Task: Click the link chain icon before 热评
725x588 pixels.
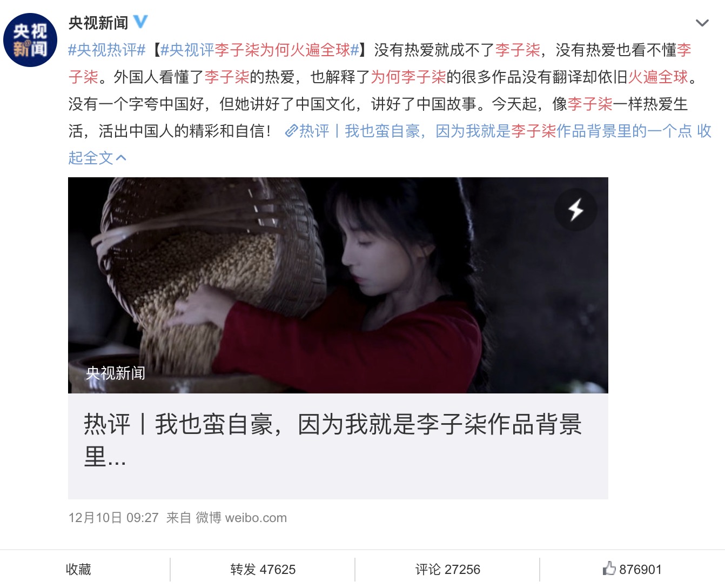Action: 291,131
